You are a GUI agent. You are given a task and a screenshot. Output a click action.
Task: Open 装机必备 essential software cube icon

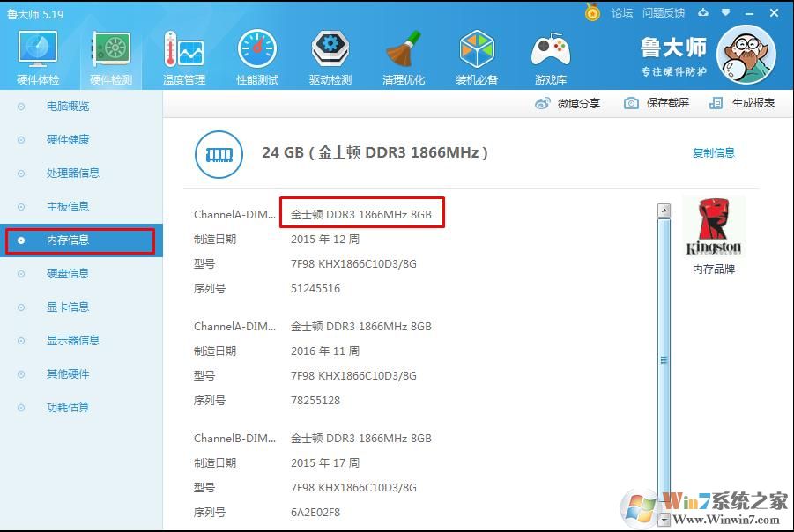pos(477,49)
